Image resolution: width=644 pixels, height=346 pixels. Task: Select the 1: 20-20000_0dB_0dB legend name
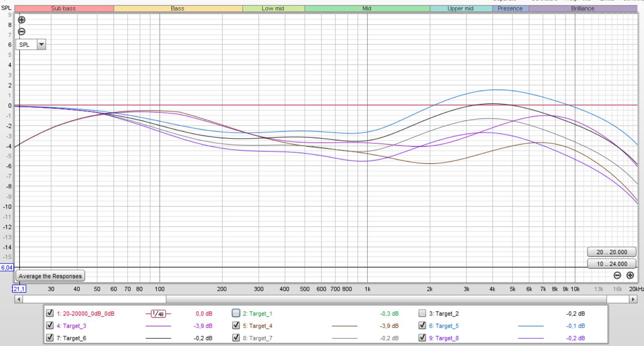86,313
